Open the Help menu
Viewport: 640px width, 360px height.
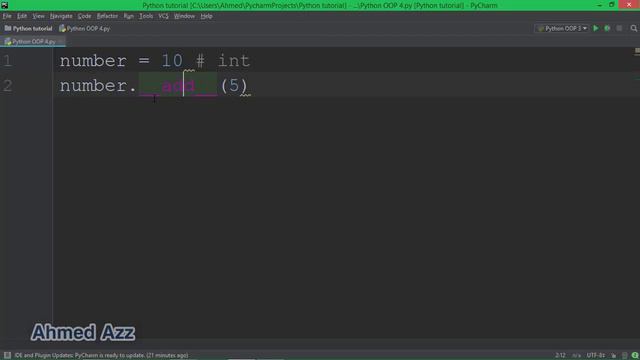tap(206, 16)
